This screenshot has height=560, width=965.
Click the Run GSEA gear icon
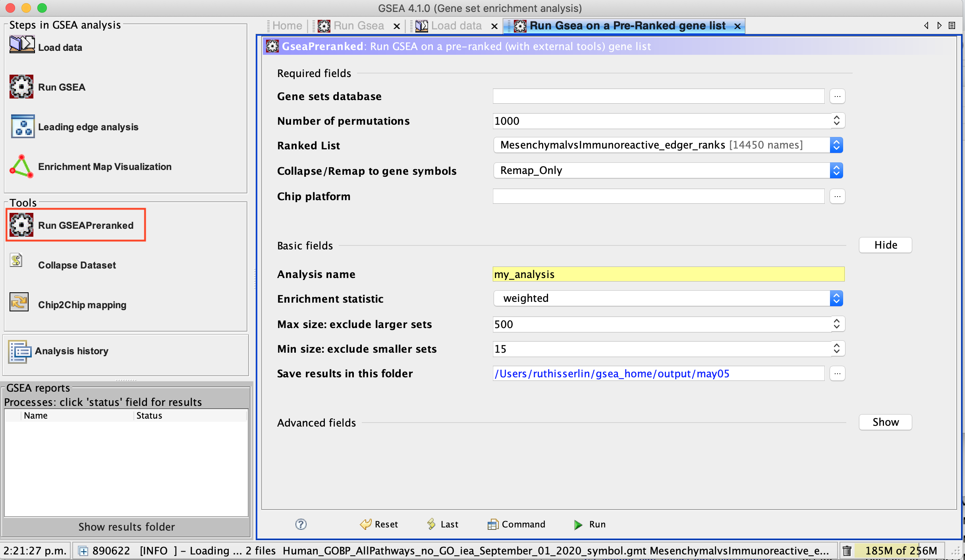click(21, 87)
